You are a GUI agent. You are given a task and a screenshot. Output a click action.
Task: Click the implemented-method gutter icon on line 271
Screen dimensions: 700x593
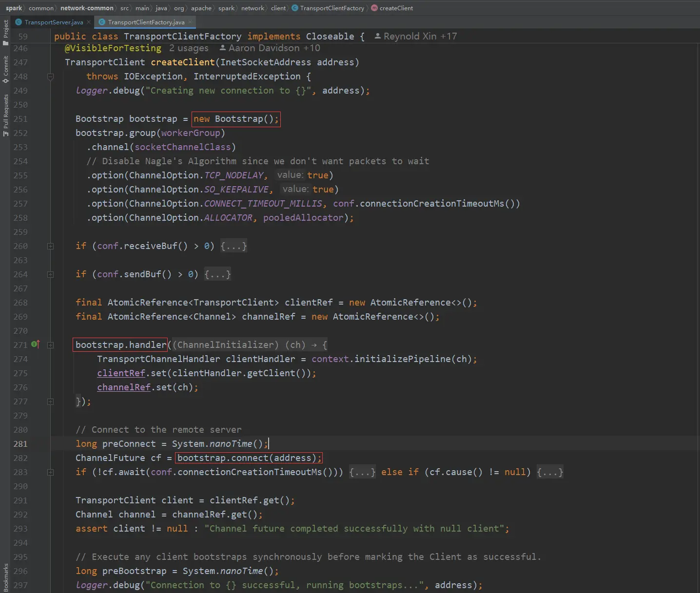(35, 344)
